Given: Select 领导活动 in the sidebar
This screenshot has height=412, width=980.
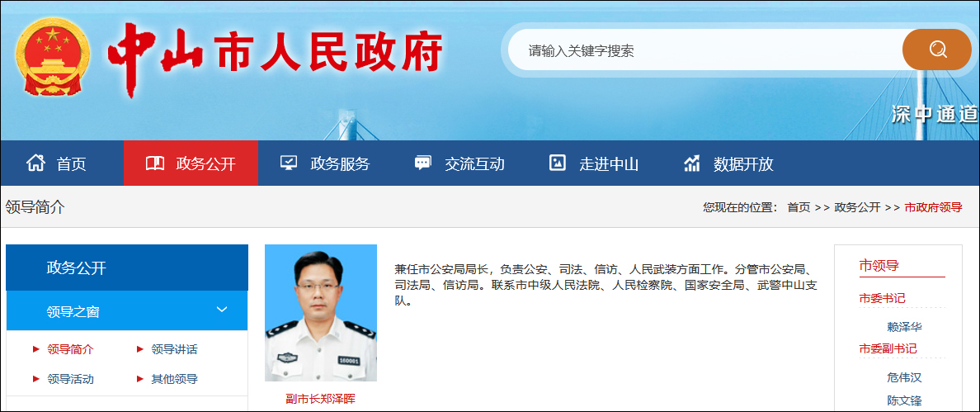Looking at the screenshot, I should click(70, 379).
